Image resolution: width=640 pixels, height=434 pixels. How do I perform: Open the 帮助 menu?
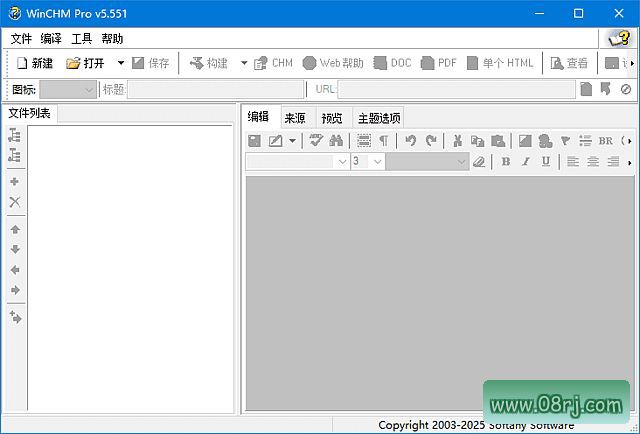(x=112, y=39)
